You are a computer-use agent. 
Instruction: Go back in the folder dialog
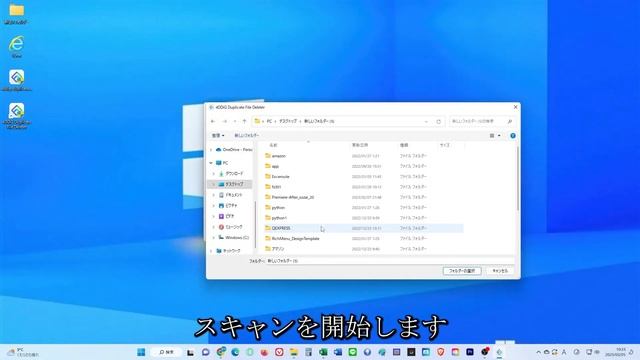pyautogui.click(x=213, y=121)
